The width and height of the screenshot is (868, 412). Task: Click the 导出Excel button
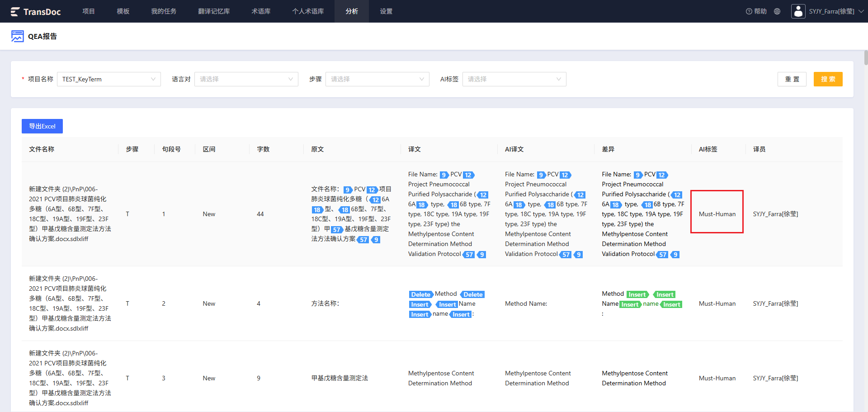tap(42, 126)
